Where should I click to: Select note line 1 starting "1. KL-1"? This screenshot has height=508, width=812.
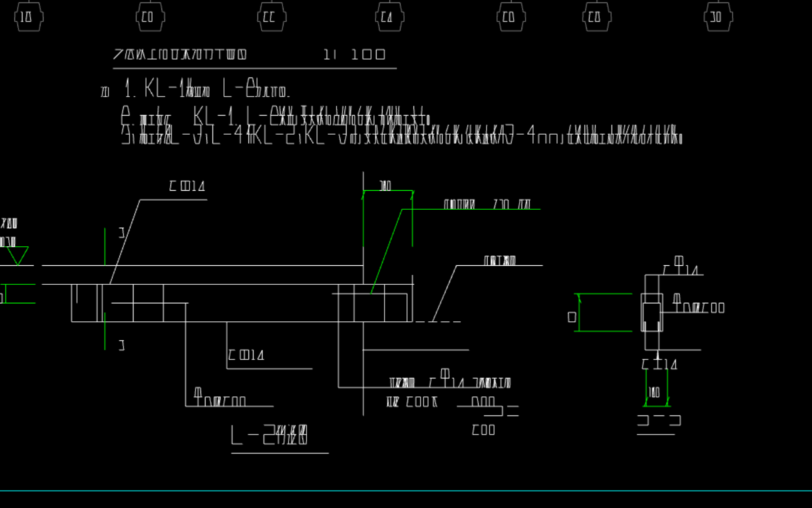207,88
